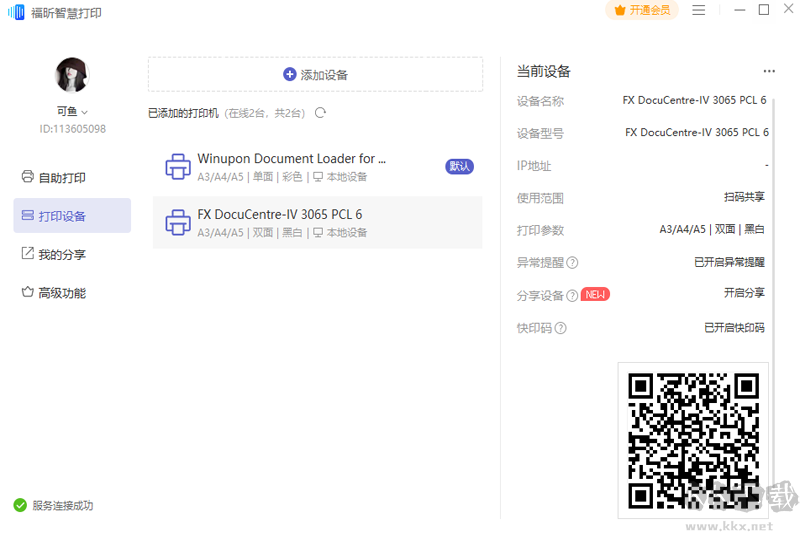Click the 已添加的打印机 heading text
This screenshot has height=533, width=800.
(x=183, y=113)
